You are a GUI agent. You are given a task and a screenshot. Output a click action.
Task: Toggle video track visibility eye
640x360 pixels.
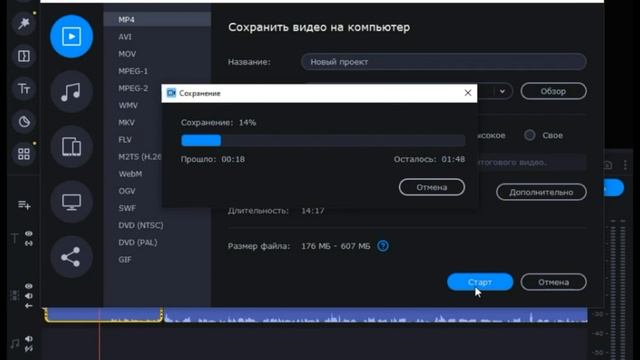(29, 286)
